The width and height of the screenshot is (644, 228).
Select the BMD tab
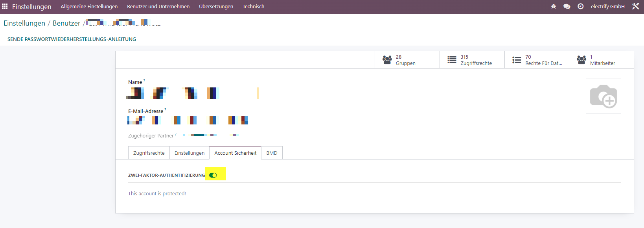272,153
